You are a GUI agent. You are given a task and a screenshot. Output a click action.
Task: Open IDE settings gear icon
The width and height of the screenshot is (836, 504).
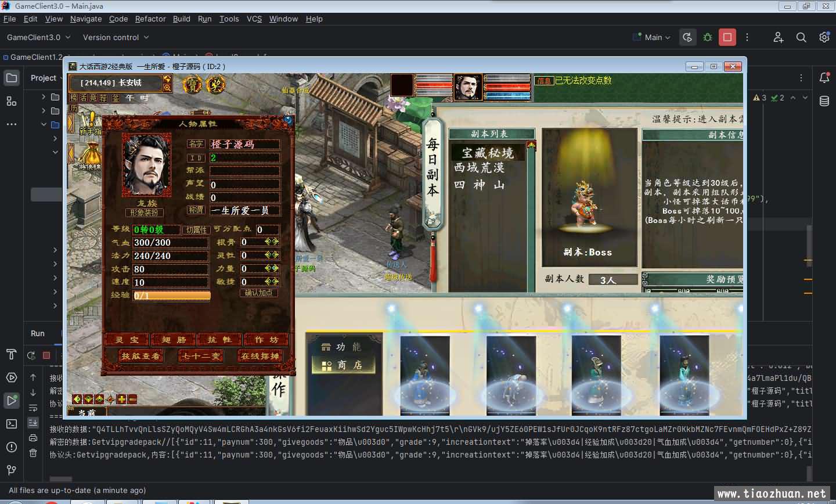824,37
